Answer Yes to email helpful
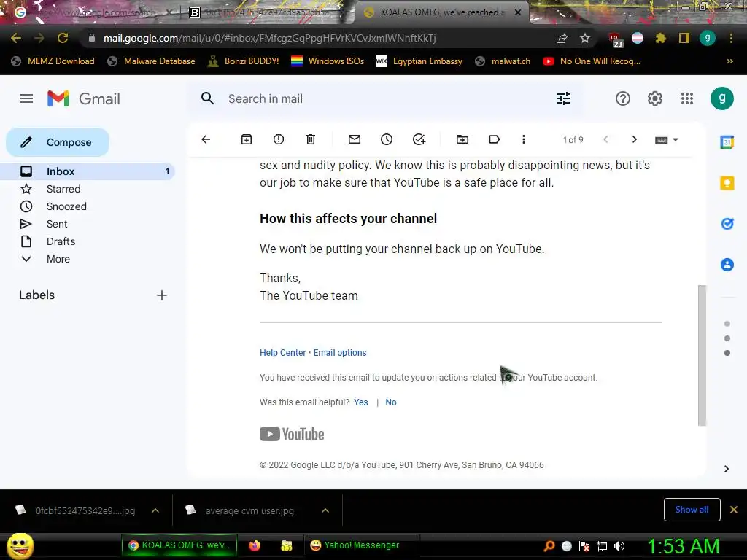This screenshot has height=560, width=747. pos(360,402)
